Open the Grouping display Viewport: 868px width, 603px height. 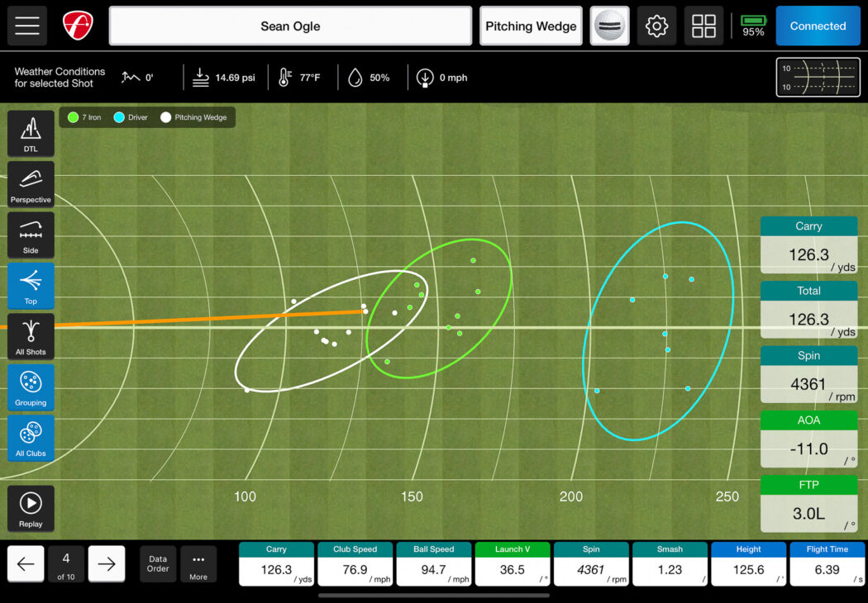point(31,387)
